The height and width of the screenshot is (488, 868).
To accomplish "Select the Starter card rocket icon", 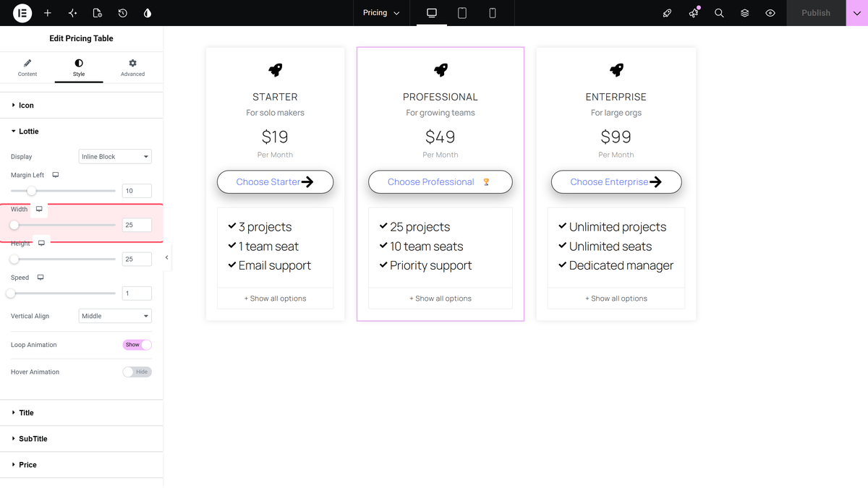I will tap(275, 70).
